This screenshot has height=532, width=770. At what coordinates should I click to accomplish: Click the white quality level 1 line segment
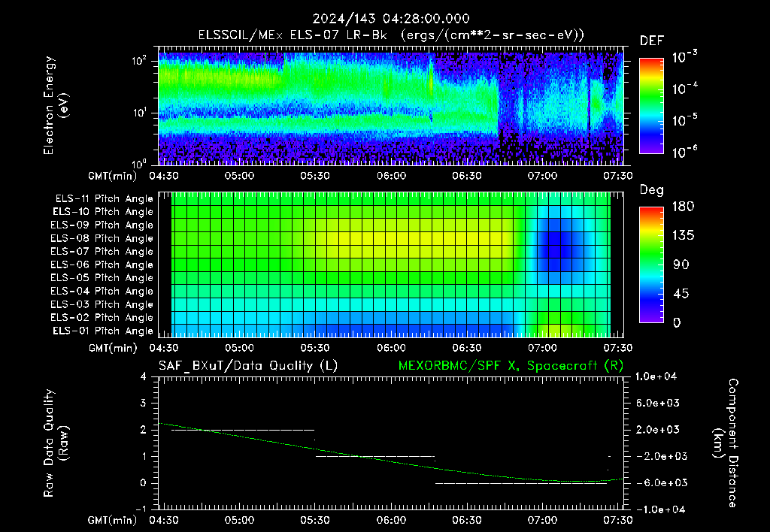coord(375,456)
